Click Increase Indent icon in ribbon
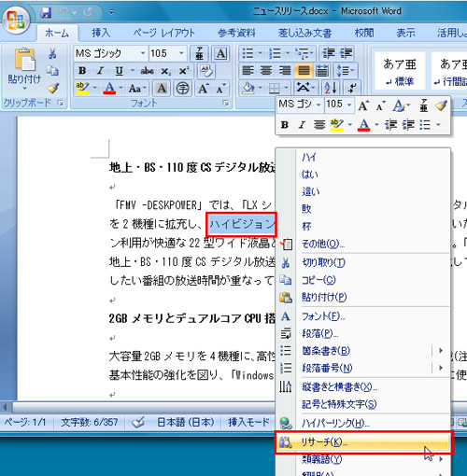Viewport: 467px width, 476px height. coord(346,53)
